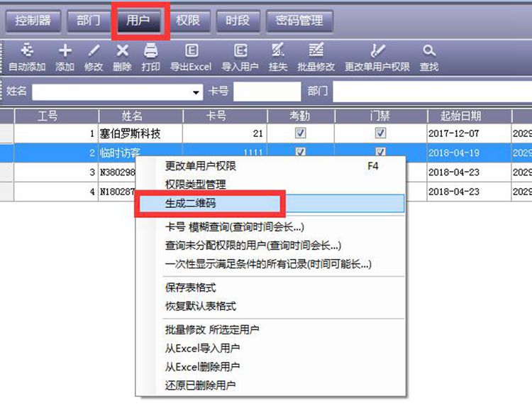Switch to the 控制器 tab
The height and width of the screenshot is (406, 532).
pos(33,21)
